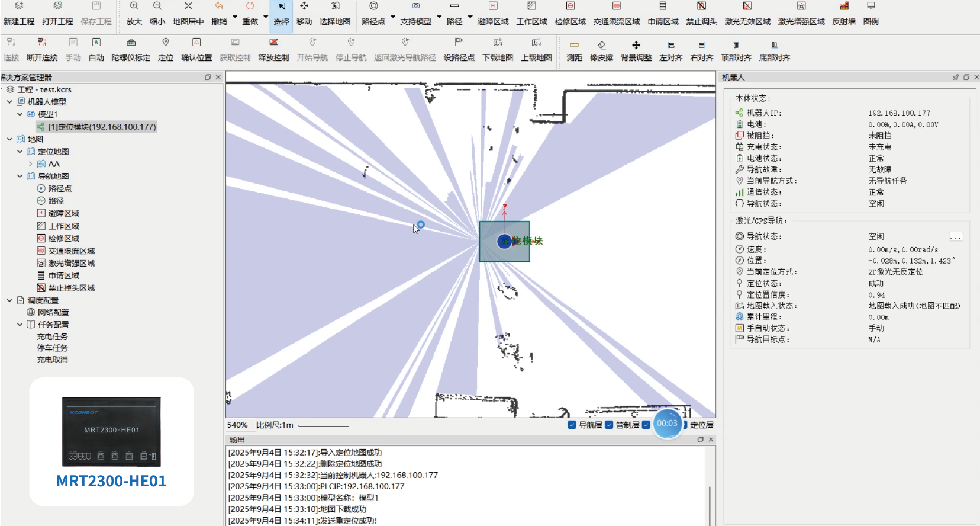
Task: Uncheck the 导航层 layer checkbox
Action: 572,425
